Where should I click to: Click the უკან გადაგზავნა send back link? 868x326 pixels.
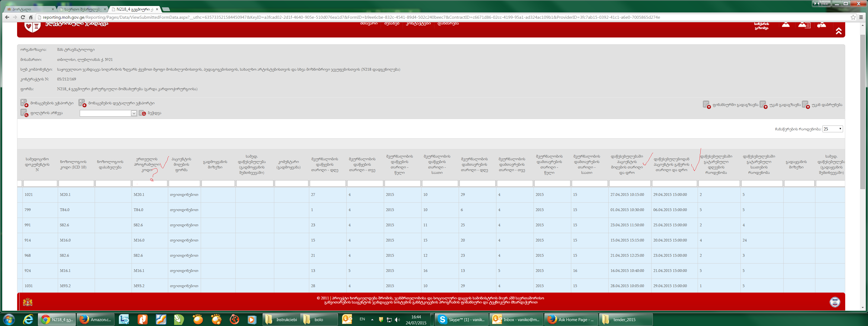784,105
